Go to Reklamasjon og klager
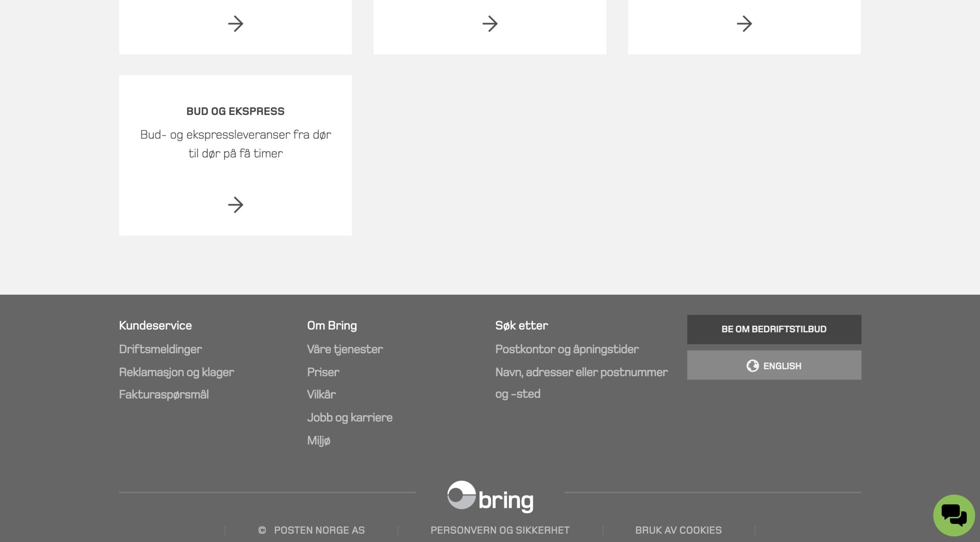Viewport: 980px width, 542px height. [176, 372]
